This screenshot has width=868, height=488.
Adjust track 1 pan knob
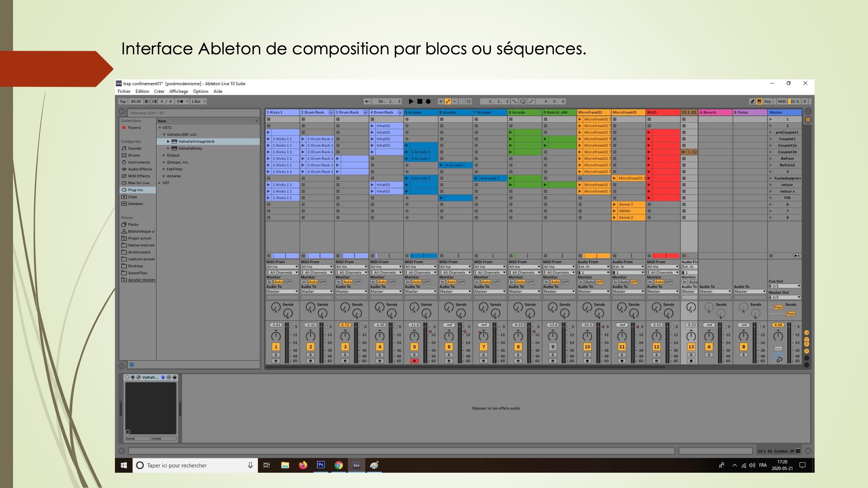276,336
